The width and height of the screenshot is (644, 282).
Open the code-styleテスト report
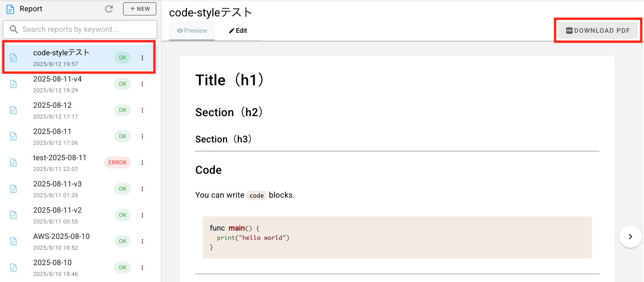coord(79,58)
